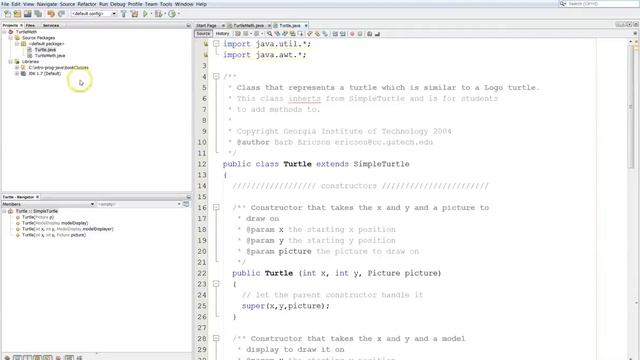Screen dimensions: 640x360
Task: Switch to the Services tab
Action: (51, 25)
